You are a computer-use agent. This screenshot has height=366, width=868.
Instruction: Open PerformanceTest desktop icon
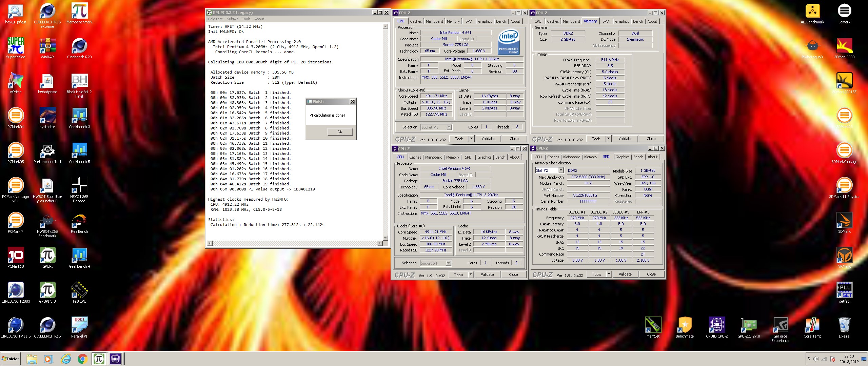(47, 153)
